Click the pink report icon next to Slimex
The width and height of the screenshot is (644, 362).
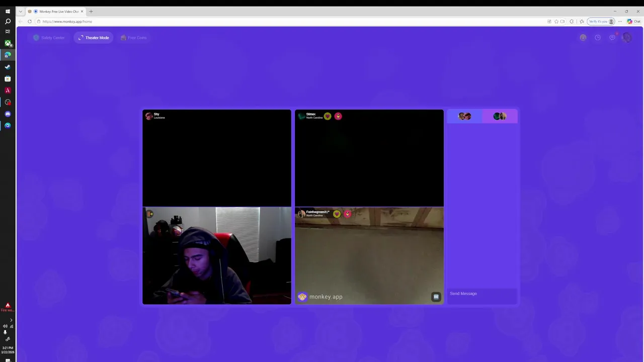(338, 116)
